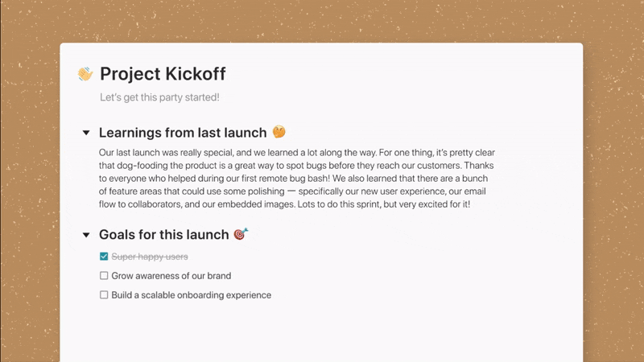Check the Grow awareness of our brand box
Image resolution: width=644 pixels, height=362 pixels.
click(104, 276)
